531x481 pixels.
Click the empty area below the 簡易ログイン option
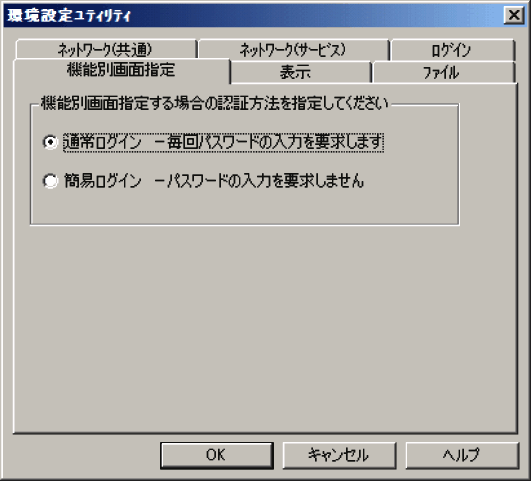click(244, 207)
